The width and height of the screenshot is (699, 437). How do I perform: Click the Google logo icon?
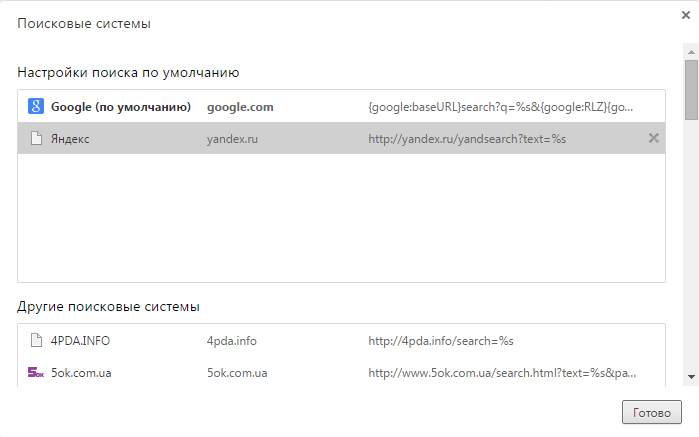[x=35, y=107]
